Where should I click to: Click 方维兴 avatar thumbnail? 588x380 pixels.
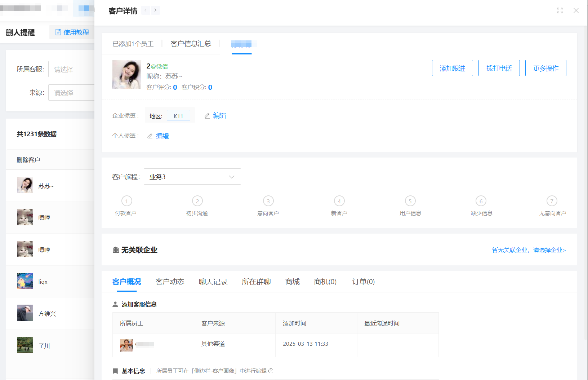click(25, 313)
